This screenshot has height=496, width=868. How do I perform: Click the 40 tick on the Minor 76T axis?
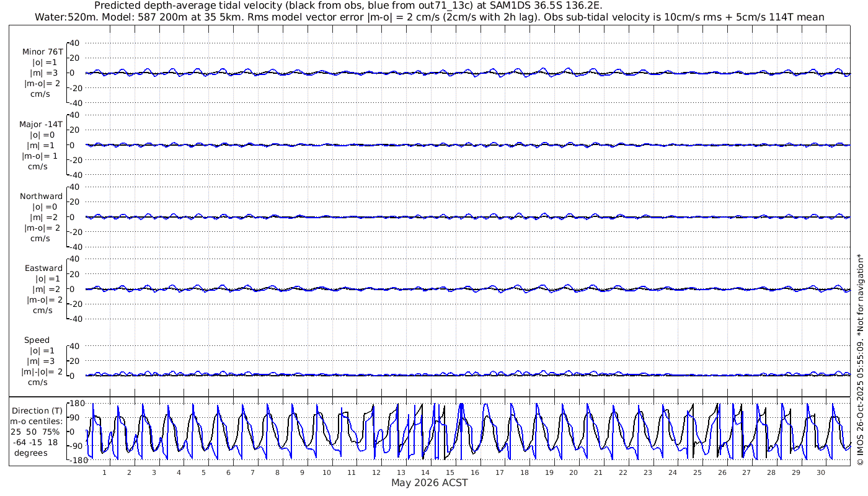(x=75, y=43)
